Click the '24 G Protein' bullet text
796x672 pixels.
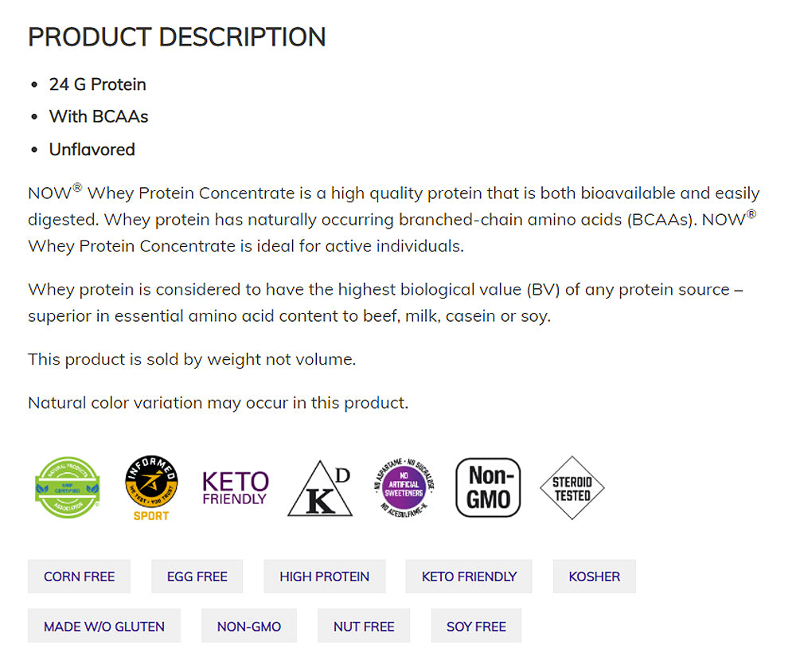pos(98,84)
